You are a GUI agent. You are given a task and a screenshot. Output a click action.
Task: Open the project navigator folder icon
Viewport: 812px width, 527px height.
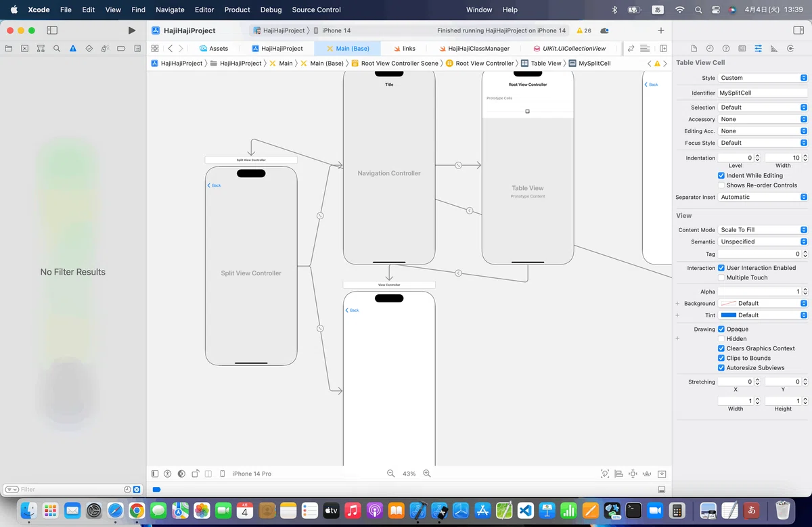(x=9, y=49)
